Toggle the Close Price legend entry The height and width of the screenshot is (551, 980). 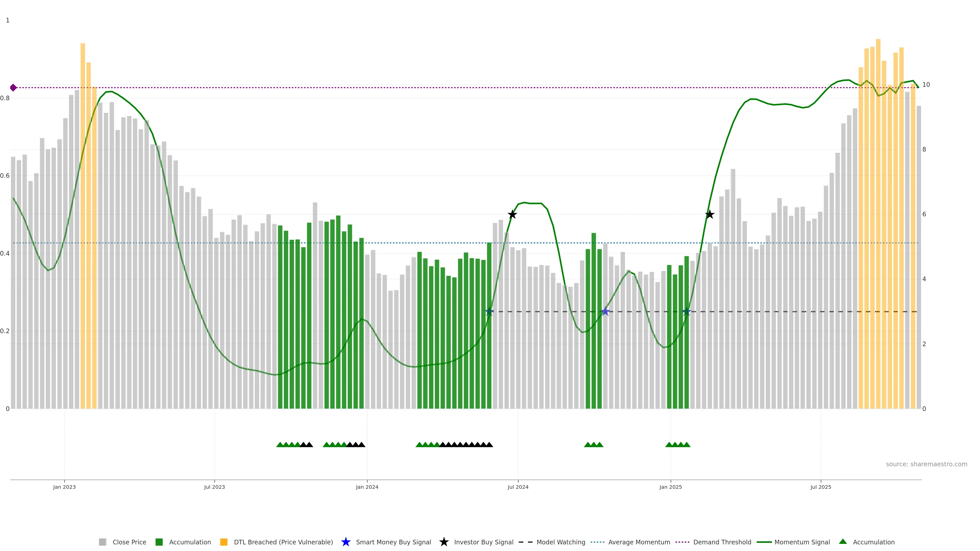click(x=129, y=542)
